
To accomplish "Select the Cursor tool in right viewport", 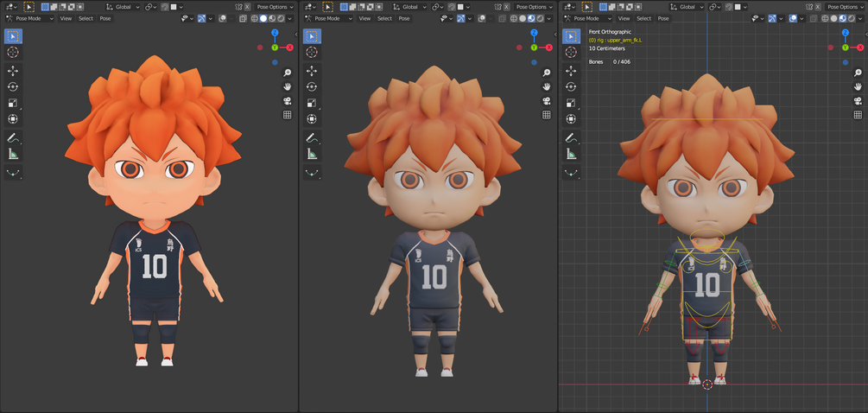I will (x=571, y=52).
